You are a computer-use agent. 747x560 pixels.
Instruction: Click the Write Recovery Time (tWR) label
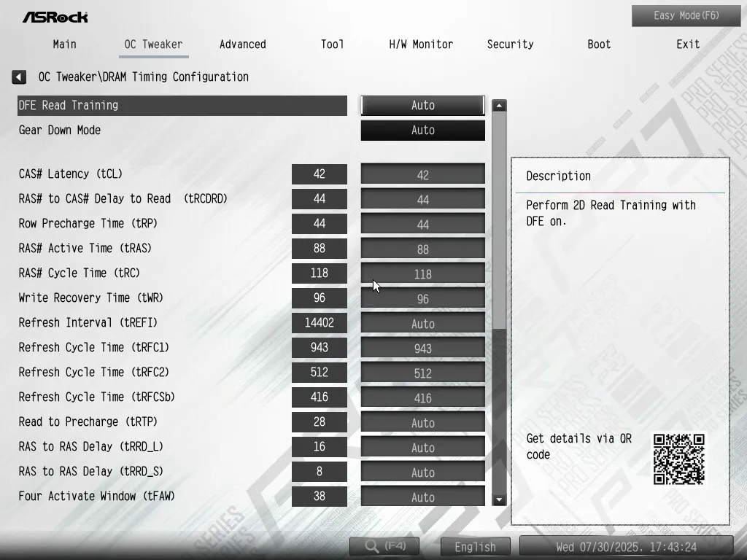click(x=91, y=297)
